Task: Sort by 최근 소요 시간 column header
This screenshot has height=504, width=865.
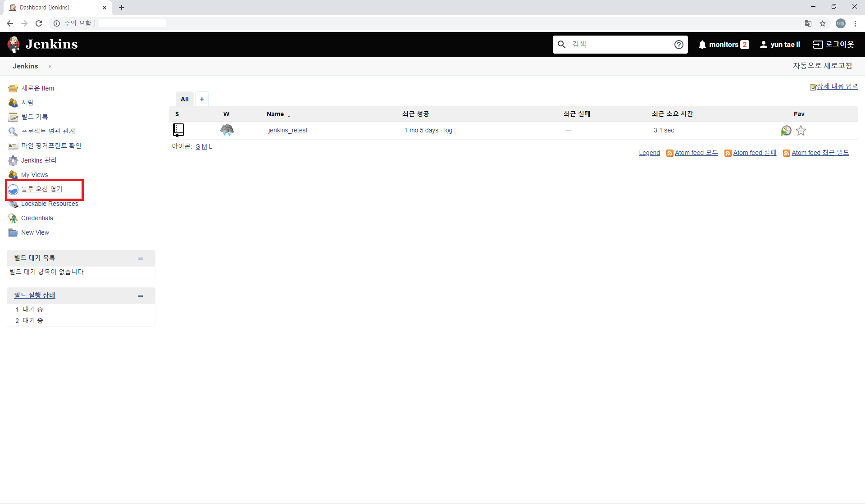Action: pos(672,114)
